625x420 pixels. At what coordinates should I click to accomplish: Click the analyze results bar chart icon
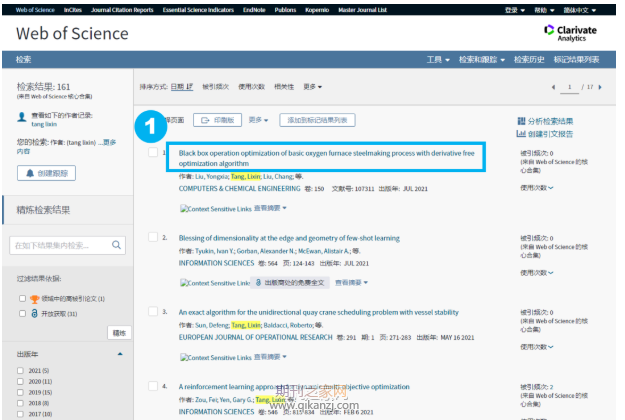pyautogui.click(x=521, y=121)
